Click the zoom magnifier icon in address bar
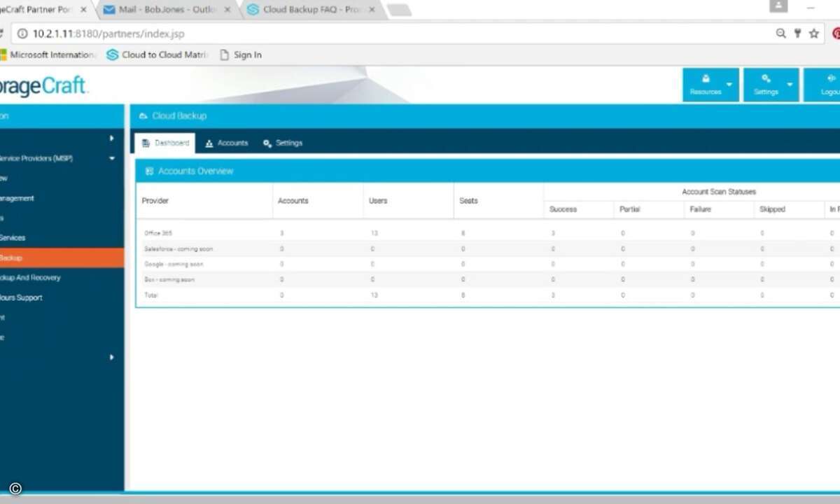This screenshot has width=840, height=504. pyautogui.click(x=781, y=34)
